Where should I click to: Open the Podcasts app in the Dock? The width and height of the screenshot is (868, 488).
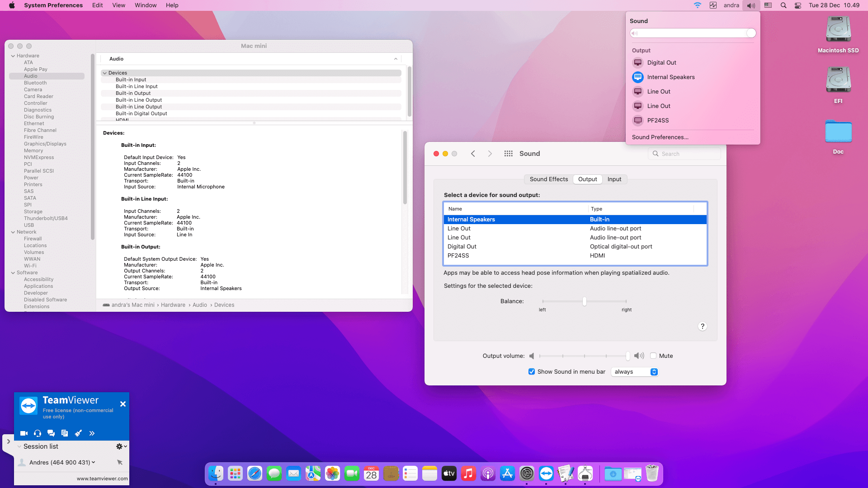pos(488,474)
